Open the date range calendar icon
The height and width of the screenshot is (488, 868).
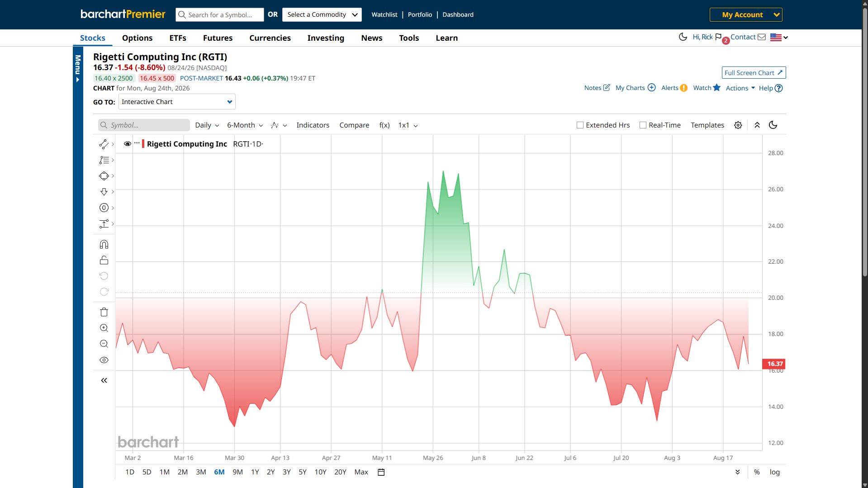[381, 472]
